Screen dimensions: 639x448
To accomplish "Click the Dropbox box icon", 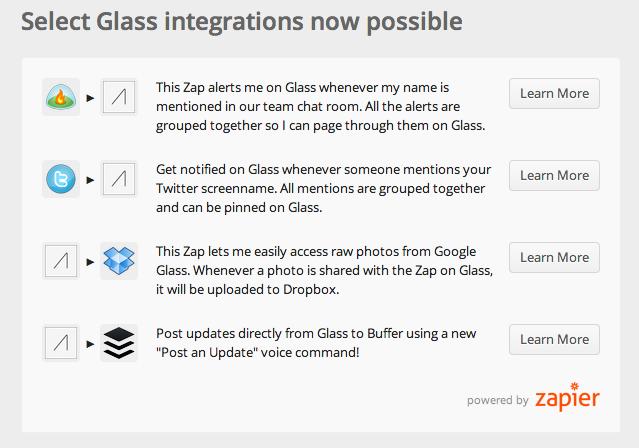I will (x=119, y=261).
